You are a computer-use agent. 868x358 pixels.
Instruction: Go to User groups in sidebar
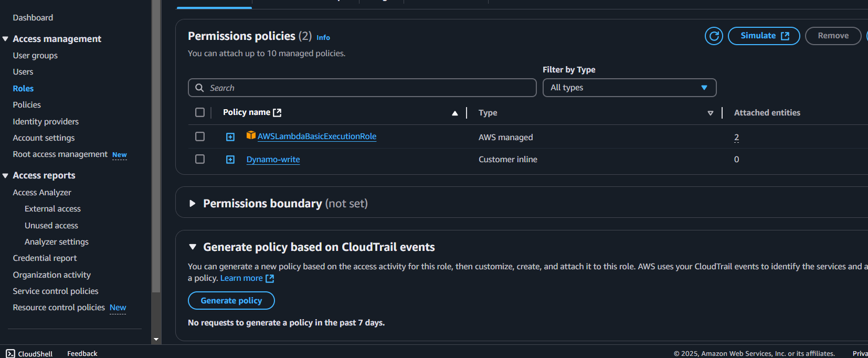35,55
